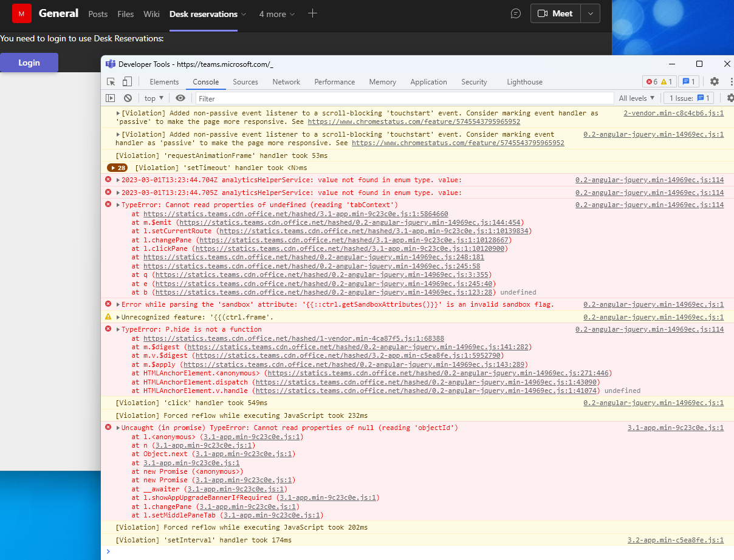Open the Files tab in Teams

pos(126,14)
